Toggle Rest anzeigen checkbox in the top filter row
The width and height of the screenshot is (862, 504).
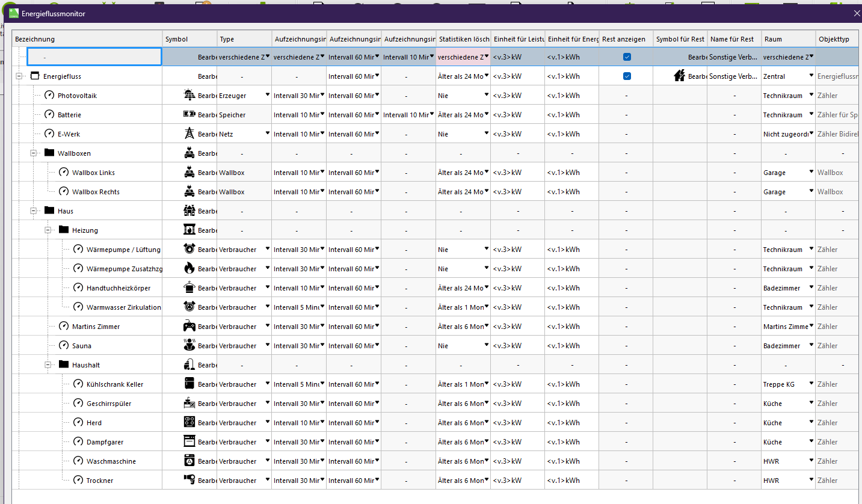tap(627, 57)
